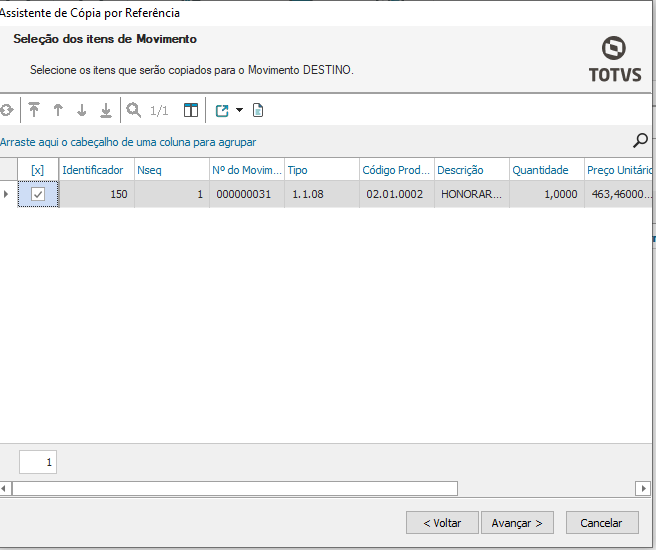Click the horizontal scrollbar right arrow
This screenshot has width=656, height=550.
pos(643,488)
